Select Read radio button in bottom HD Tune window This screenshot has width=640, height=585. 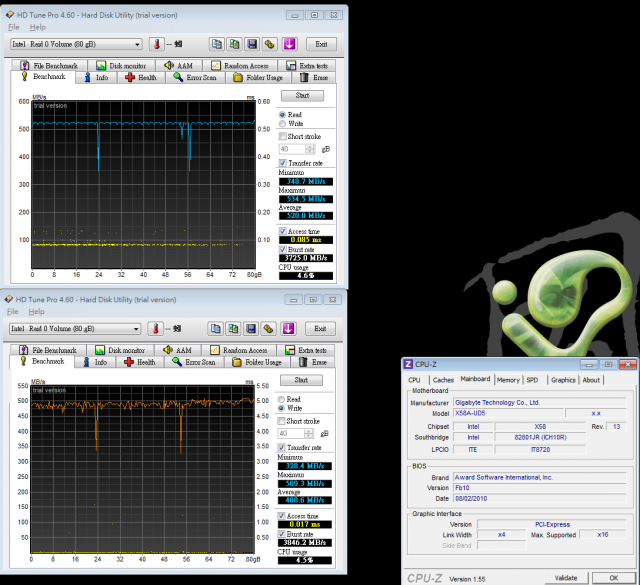click(281, 399)
